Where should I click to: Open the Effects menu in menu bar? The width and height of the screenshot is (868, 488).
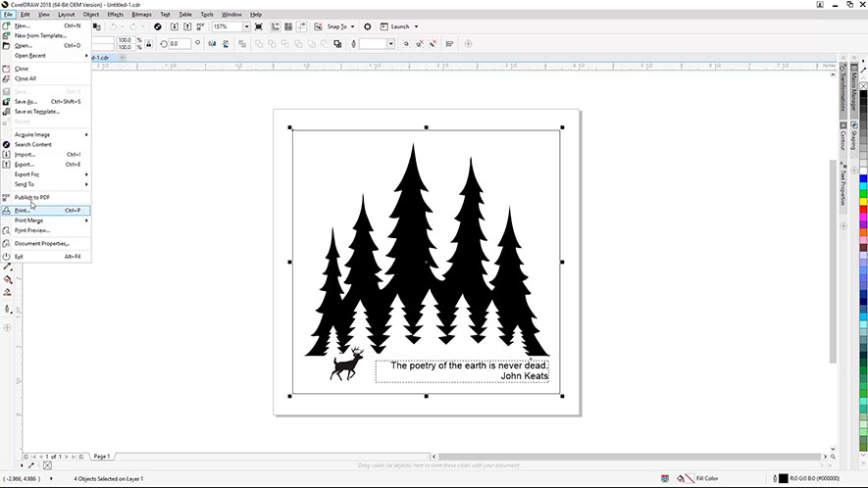point(115,15)
